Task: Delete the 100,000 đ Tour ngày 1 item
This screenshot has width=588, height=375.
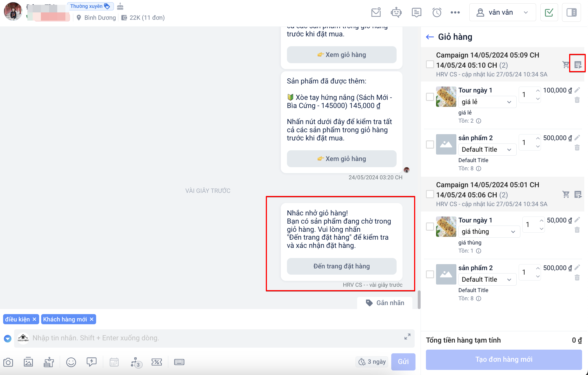Action: pos(577,100)
